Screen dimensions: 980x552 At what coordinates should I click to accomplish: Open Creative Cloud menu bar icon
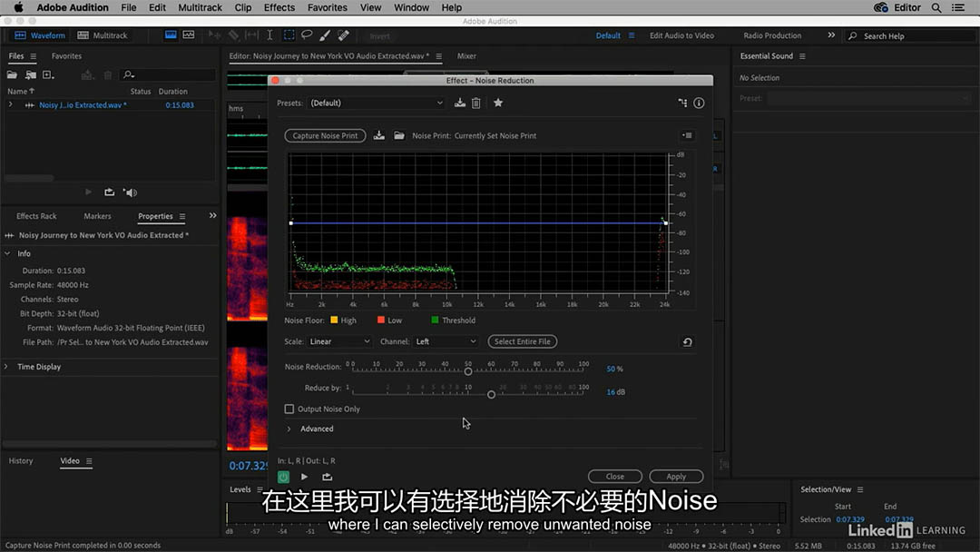[880, 7]
